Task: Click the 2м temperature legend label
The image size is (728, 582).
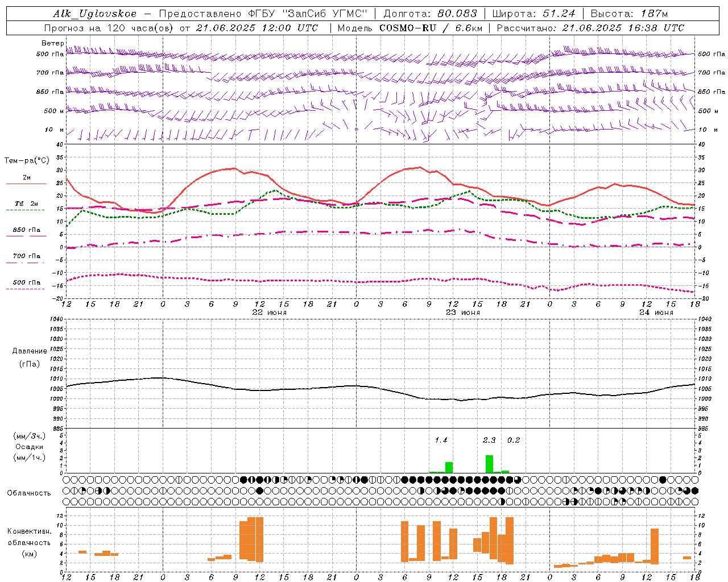Action: [27, 177]
